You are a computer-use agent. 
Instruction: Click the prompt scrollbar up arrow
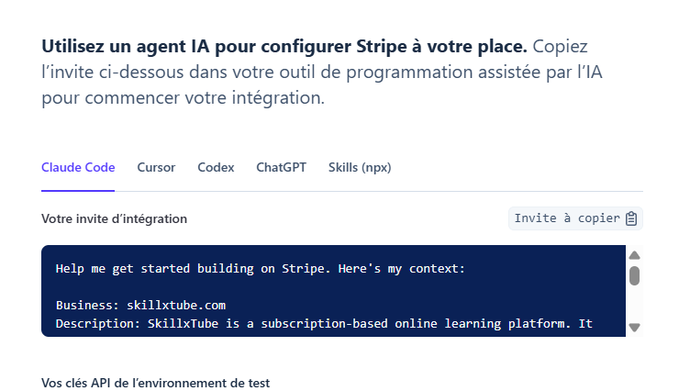[634, 255]
